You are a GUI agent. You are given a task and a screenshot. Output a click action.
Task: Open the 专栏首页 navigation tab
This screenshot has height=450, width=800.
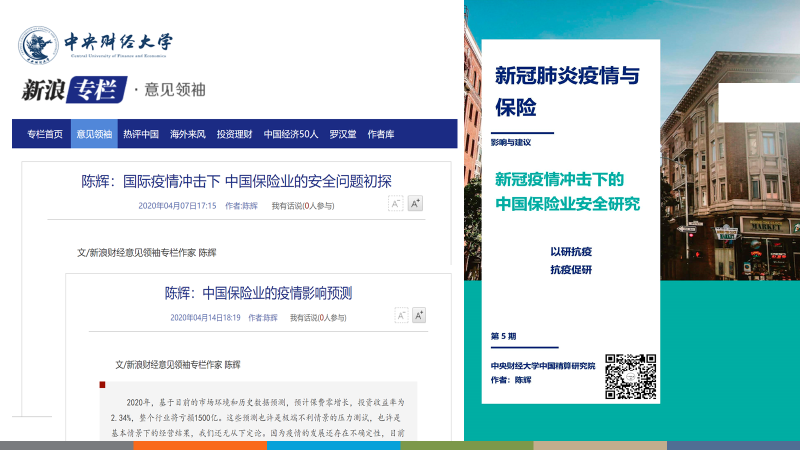click(x=44, y=134)
